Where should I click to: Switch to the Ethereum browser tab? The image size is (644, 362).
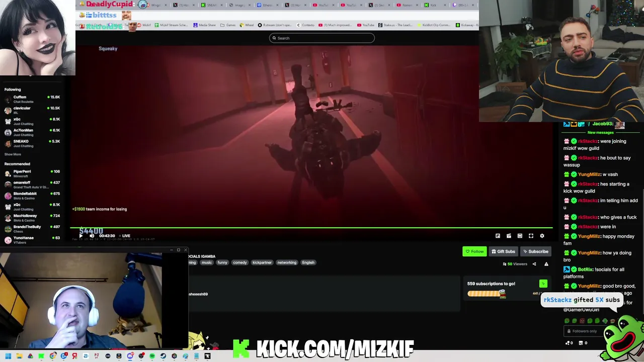tap(267, 5)
